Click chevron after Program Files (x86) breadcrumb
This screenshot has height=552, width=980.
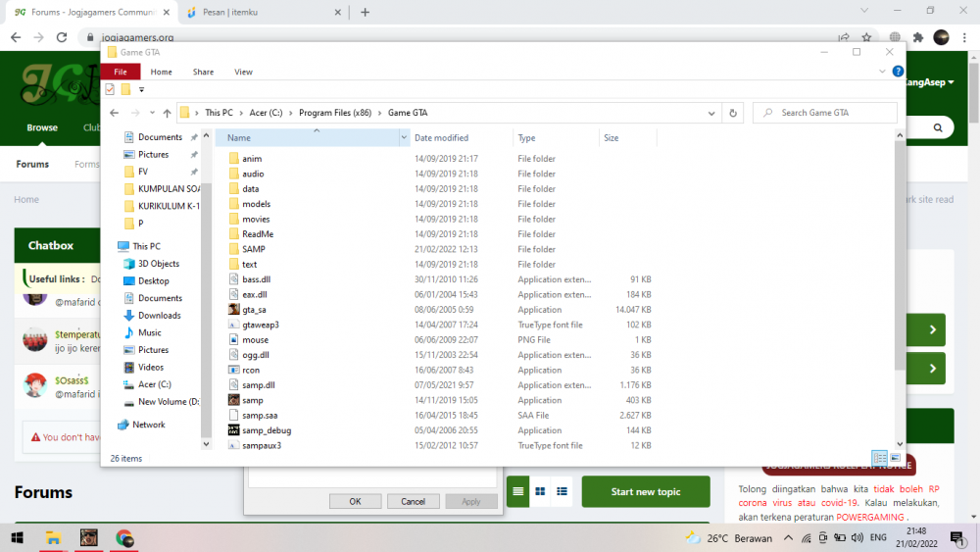point(379,113)
